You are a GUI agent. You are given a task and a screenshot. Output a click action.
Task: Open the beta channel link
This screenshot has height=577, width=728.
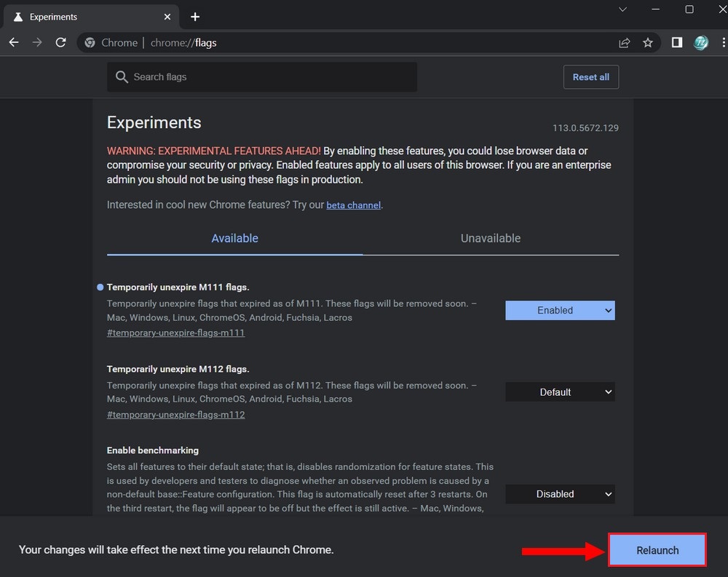click(353, 205)
